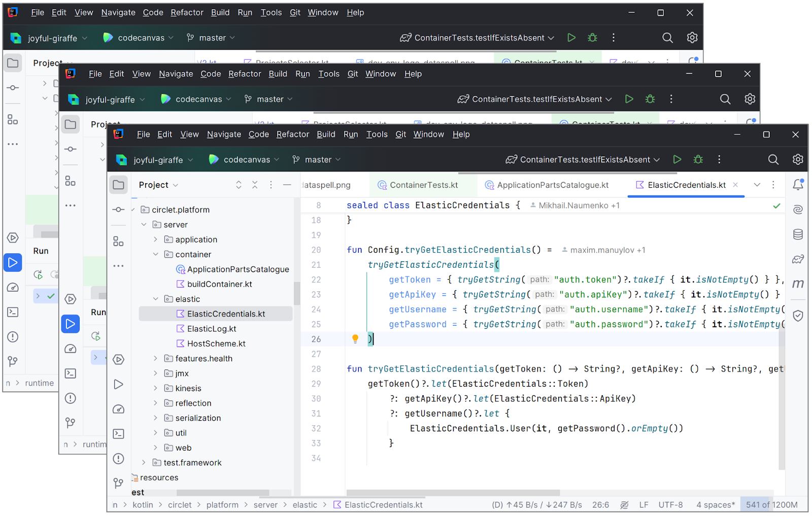This screenshot has width=812, height=516.
Task: Open codecanvas dropdown in front window
Action: (244, 159)
